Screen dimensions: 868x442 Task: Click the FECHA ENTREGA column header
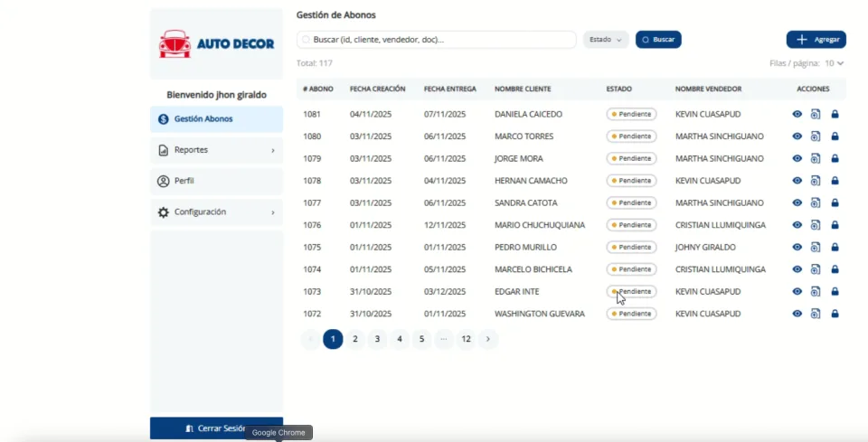tap(449, 89)
